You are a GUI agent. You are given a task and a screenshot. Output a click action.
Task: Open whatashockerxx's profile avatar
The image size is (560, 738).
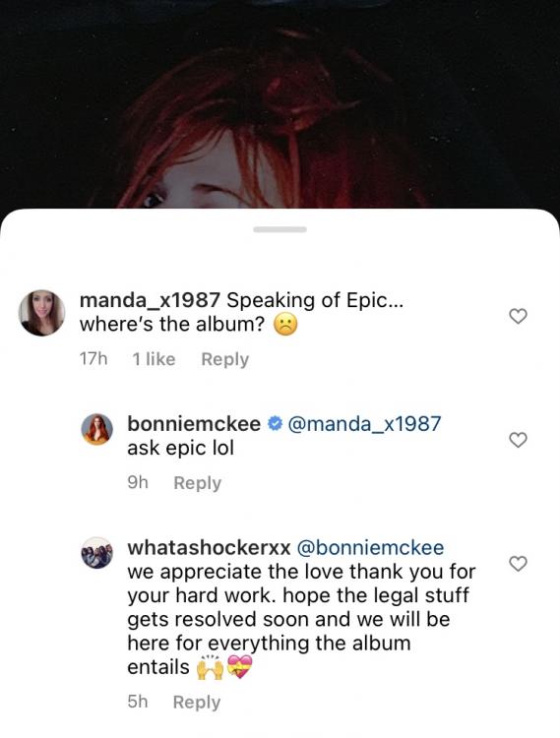(96, 553)
